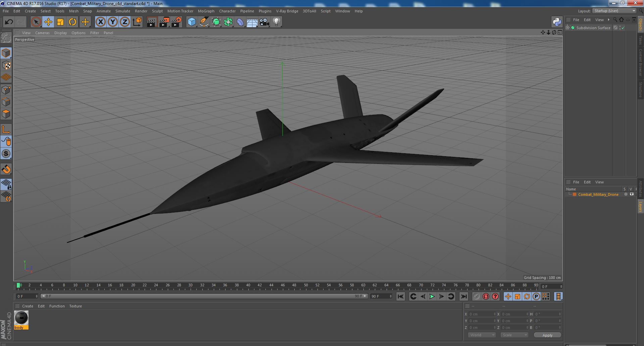Image resolution: width=644 pixels, height=346 pixels.
Task: Toggle Subdivision Surface enabled checkmark
Action: click(623, 28)
